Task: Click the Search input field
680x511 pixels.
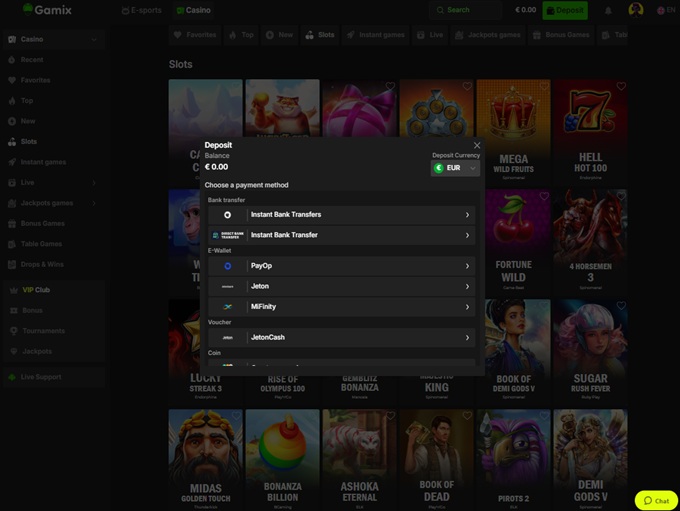Action: (x=468, y=10)
